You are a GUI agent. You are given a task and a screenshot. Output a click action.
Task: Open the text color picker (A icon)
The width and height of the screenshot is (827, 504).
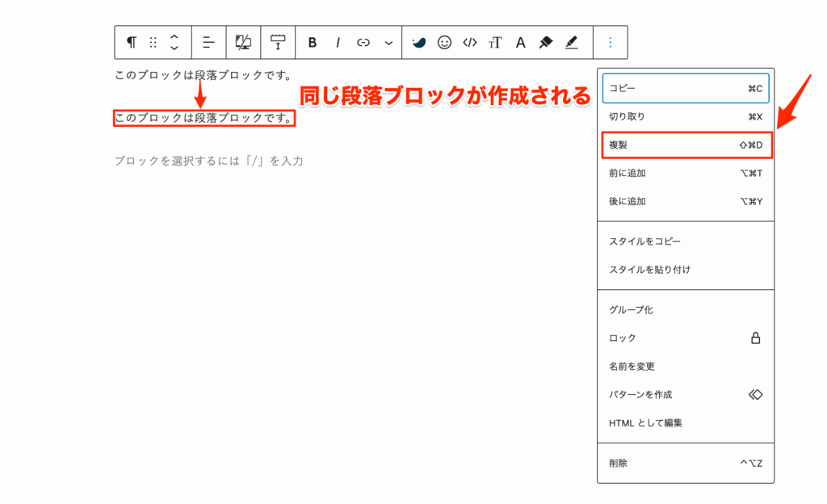click(x=520, y=42)
